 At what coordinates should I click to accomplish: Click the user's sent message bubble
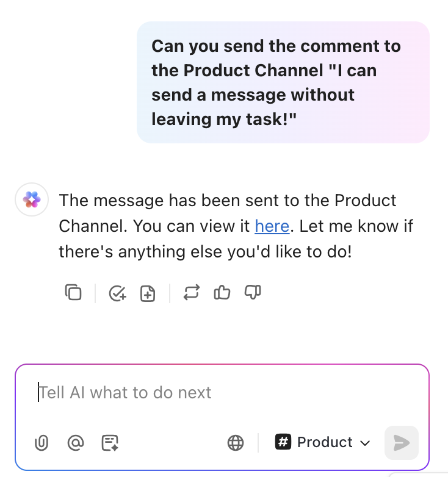click(283, 82)
